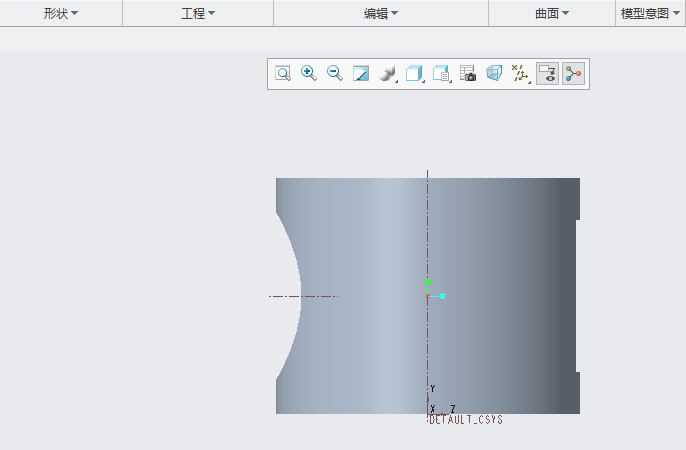The height and width of the screenshot is (450, 686).
Task: Click the cyan point handle on model
Action: click(442, 296)
